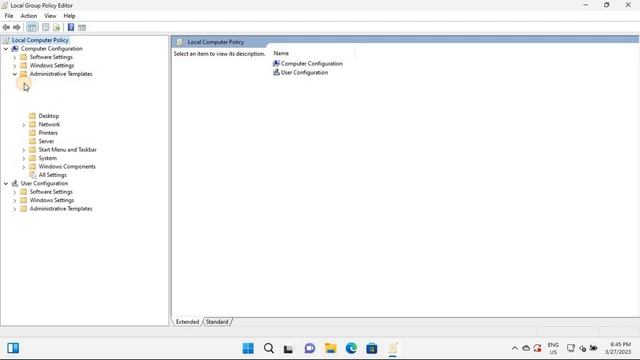The width and height of the screenshot is (640, 360).
Task: Expand the Start Menu and Taskbar chevron
Action: click(24, 150)
